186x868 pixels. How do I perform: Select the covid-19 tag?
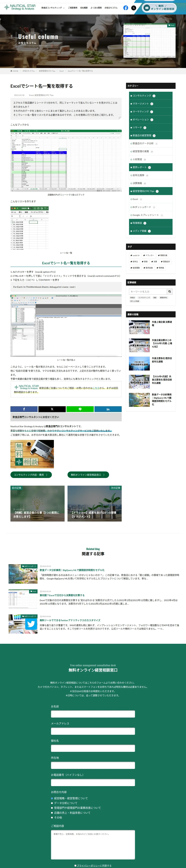[x=135, y=255]
